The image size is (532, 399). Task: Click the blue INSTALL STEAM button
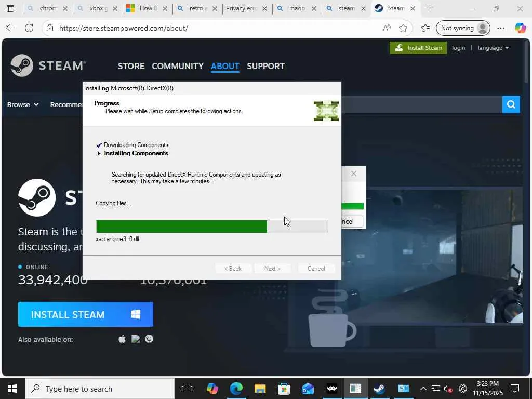point(86,314)
